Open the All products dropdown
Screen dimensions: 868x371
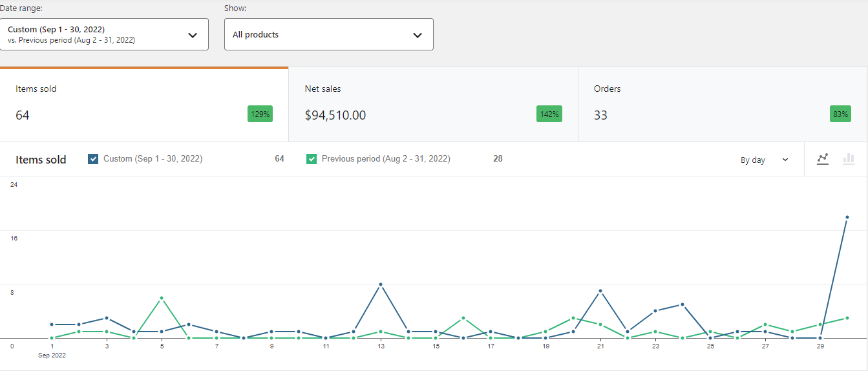click(329, 34)
